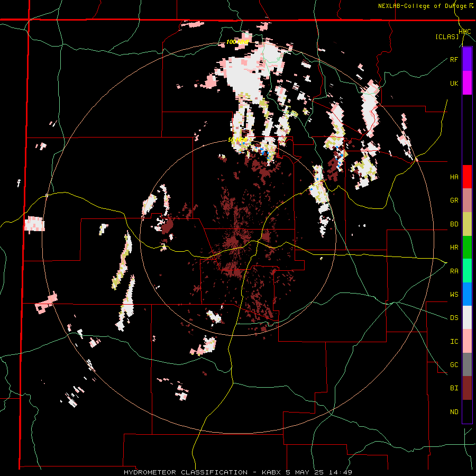Click the HHC product label at top right
The width and height of the screenshot is (476, 476).
[465, 32]
